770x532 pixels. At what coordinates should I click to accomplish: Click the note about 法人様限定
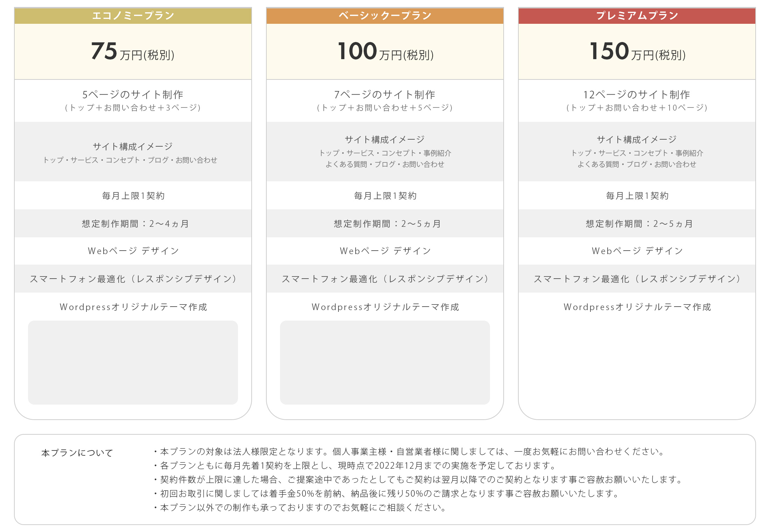[409, 451]
